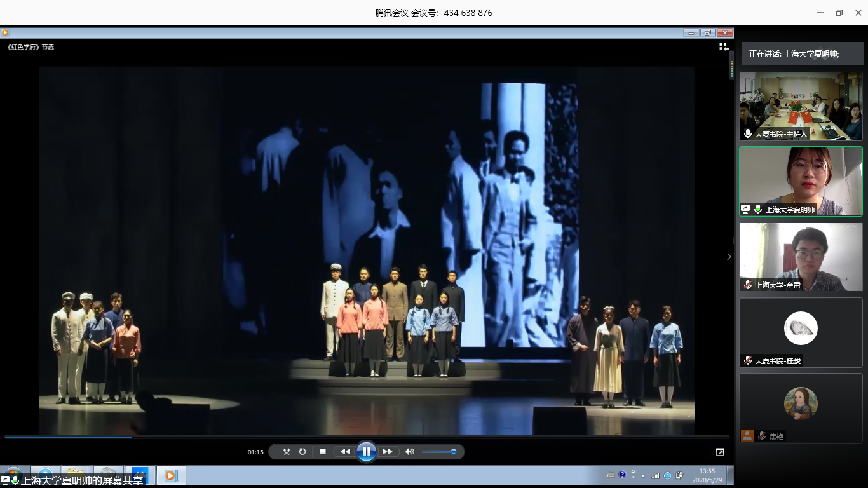Open 上海大学-牟雷 participant video
Screen dimensions: 868x488
tap(801, 257)
